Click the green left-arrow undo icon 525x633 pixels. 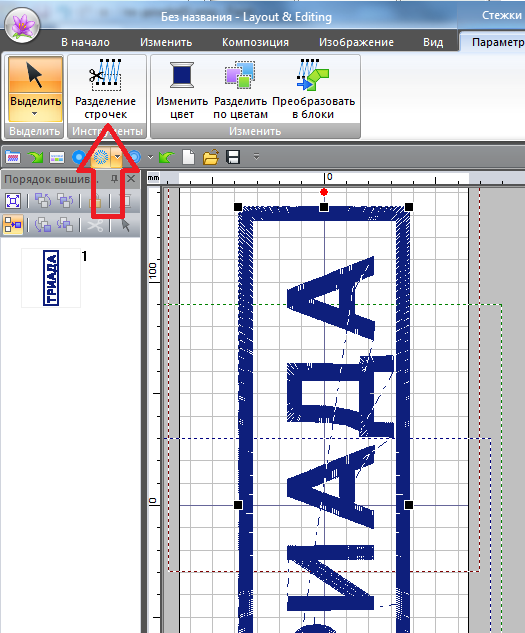(166, 157)
